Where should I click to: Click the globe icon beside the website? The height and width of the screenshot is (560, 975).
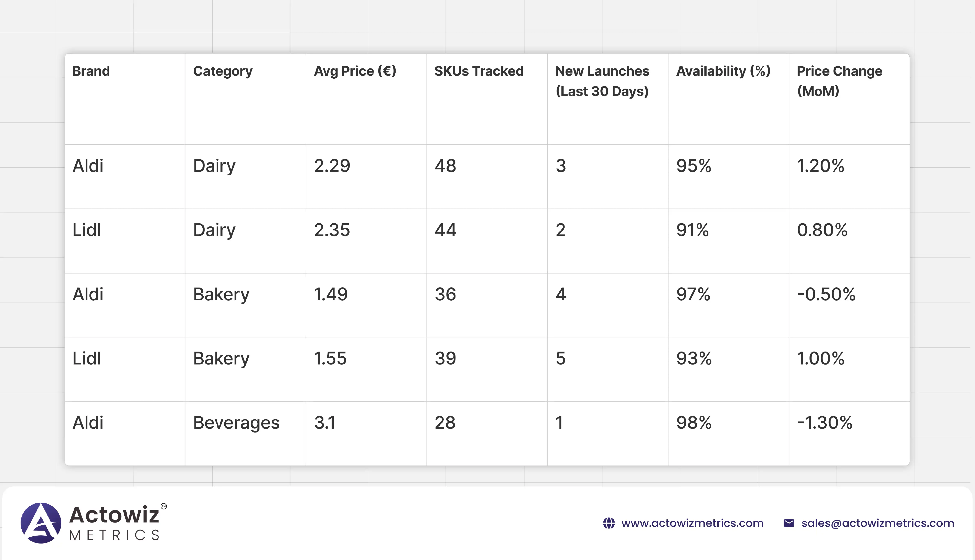[x=609, y=523]
